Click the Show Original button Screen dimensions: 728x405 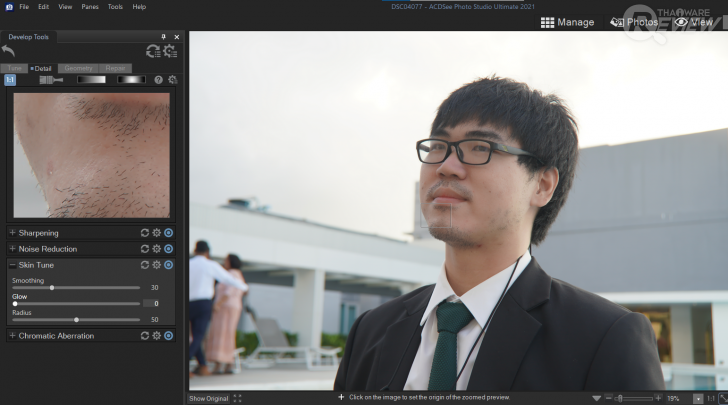(208, 398)
